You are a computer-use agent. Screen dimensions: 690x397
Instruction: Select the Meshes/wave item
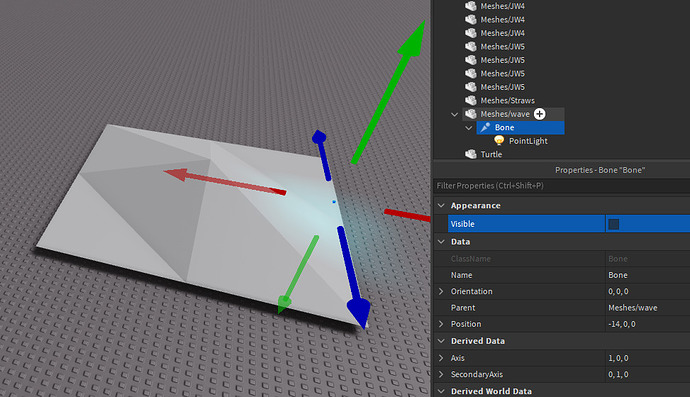click(x=505, y=114)
